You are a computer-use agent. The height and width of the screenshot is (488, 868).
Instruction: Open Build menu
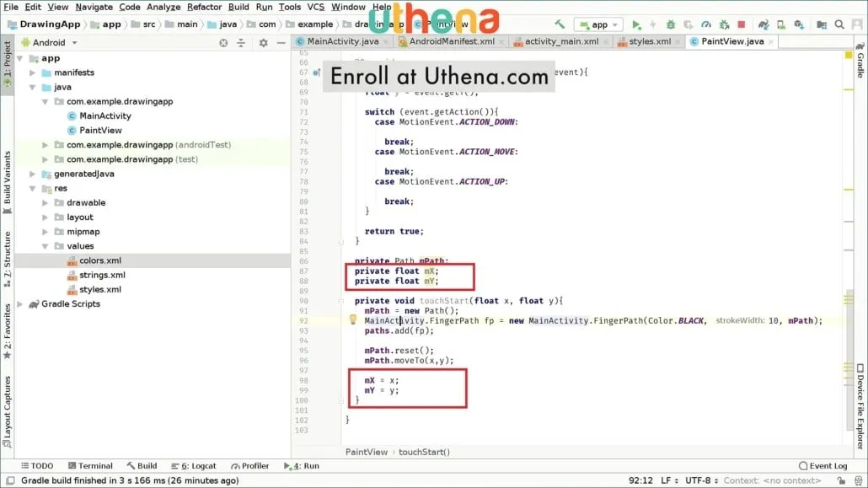point(238,8)
